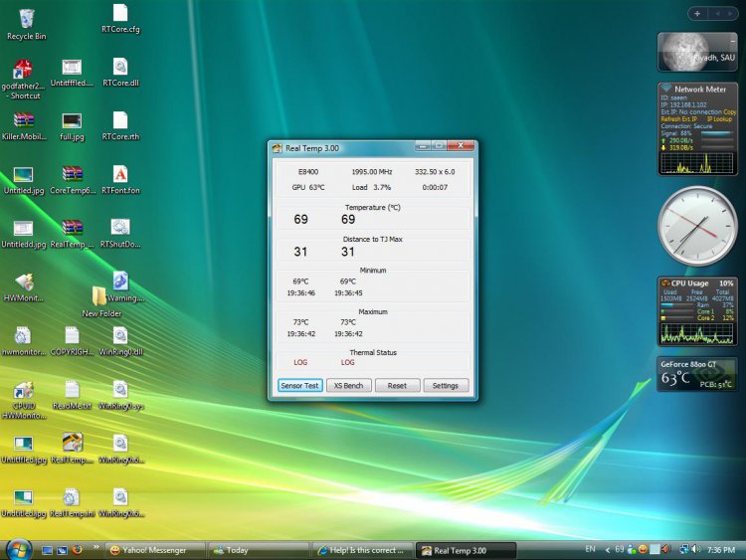746x560 pixels.
Task: Click the GeForce 8800 GT temperature gadget
Action: point(697,374)
